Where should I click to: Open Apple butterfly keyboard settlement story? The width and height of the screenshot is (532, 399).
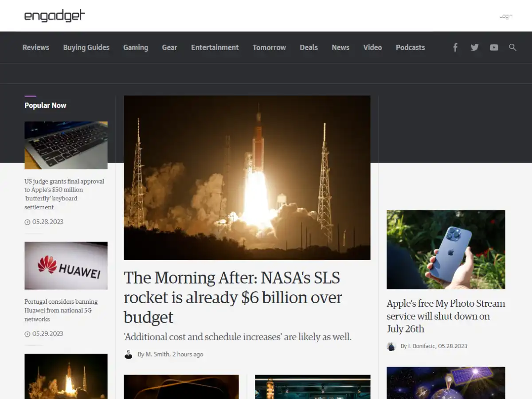click(64, 194)
